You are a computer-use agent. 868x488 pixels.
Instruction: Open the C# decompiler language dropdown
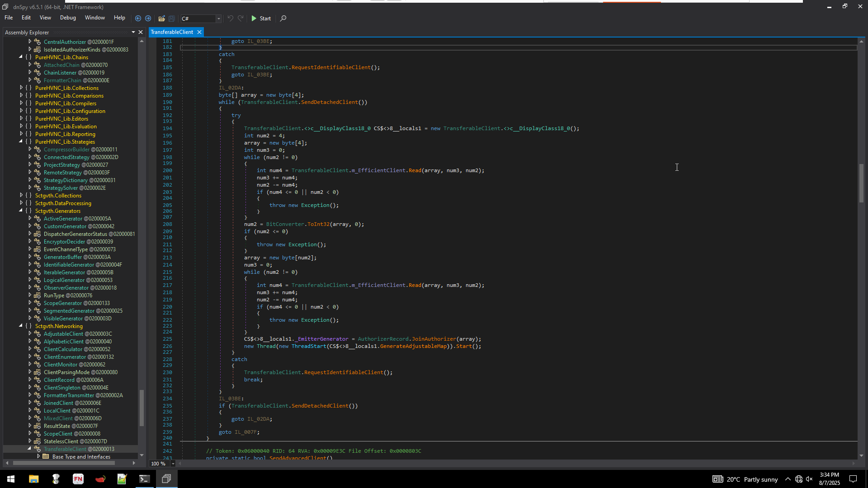[x=218, y=19]
